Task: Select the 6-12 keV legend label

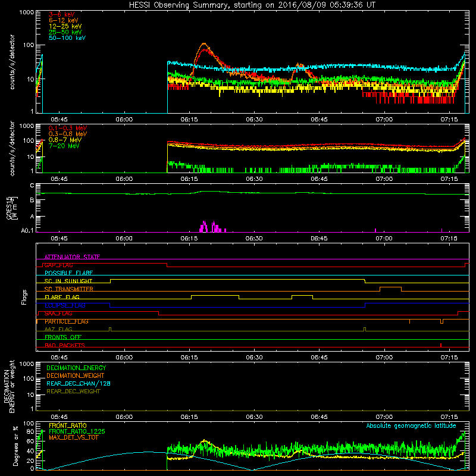Action: (x=64, y=20)
